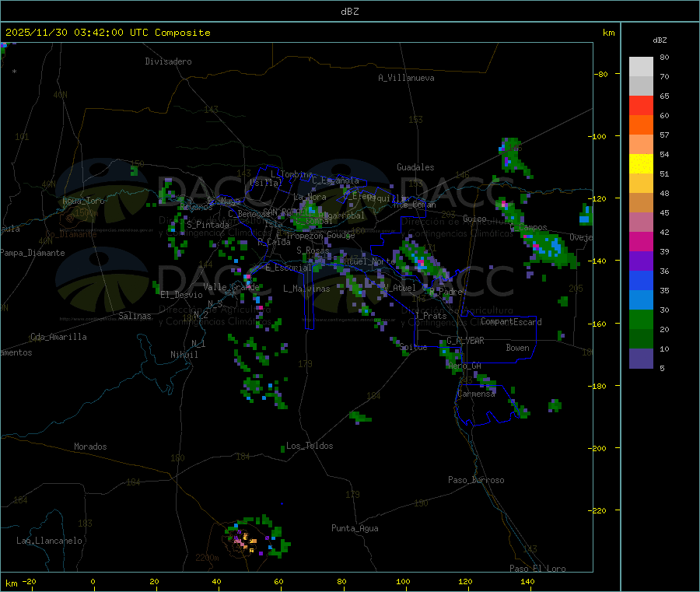
Task: Click the S_Pintada map label
Action: [208, 225]
